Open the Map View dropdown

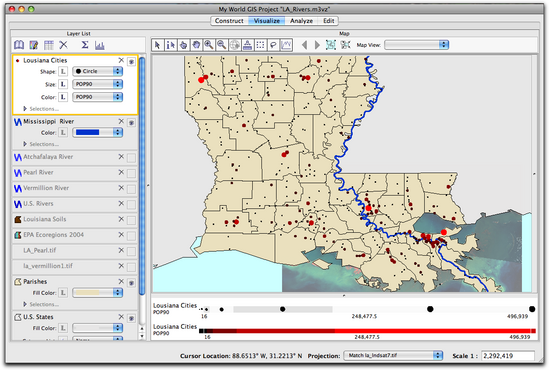click(416, 45)
